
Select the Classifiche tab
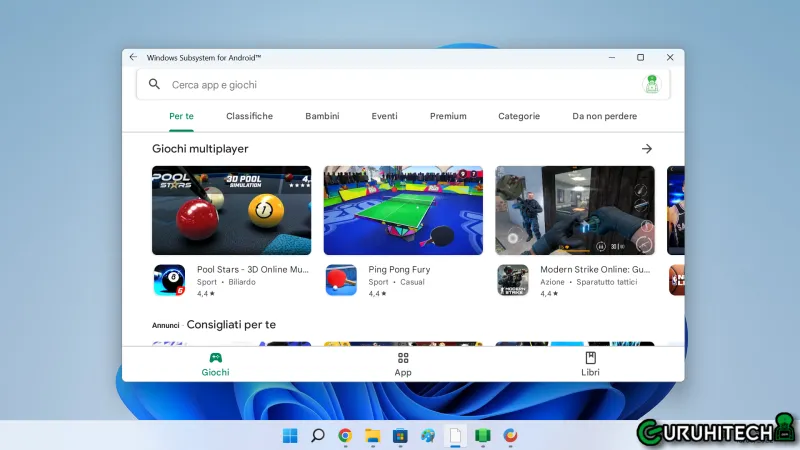pyautogui.click(x=249, y=116)
